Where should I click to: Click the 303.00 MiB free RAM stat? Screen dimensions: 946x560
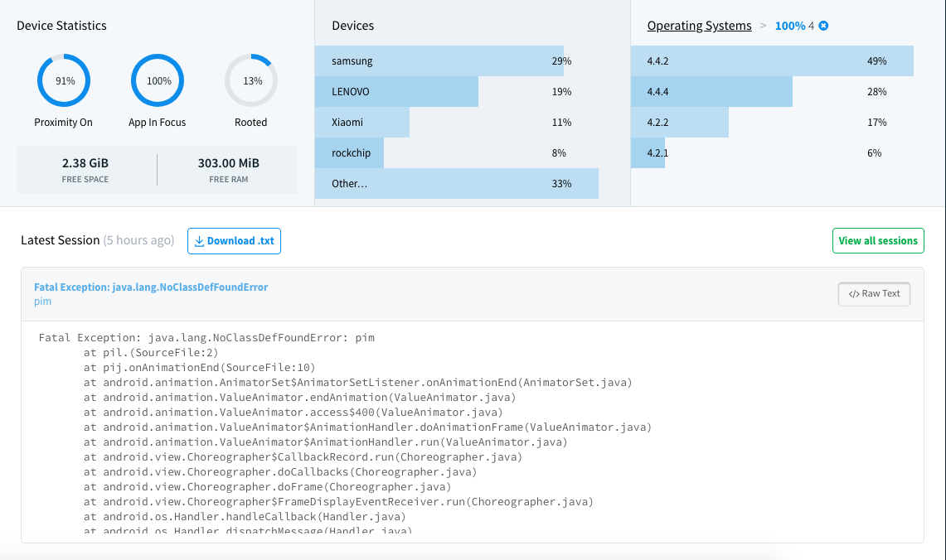coord(228,169)
